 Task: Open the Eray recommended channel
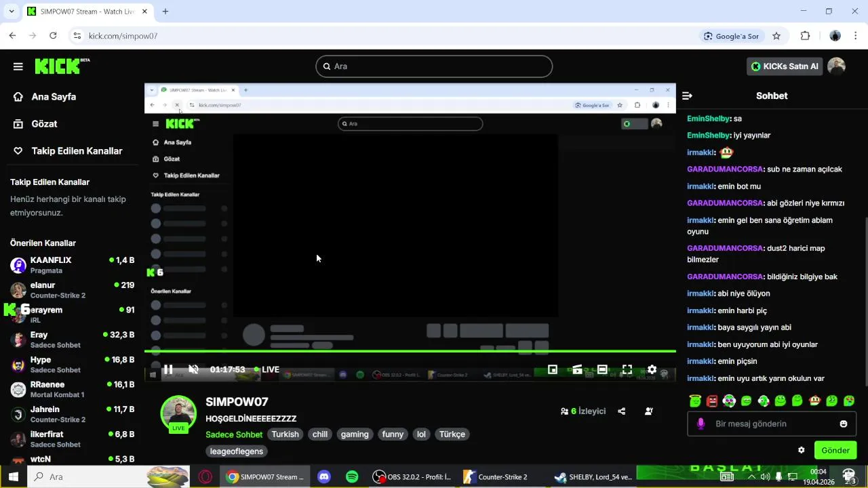point(72,340)
